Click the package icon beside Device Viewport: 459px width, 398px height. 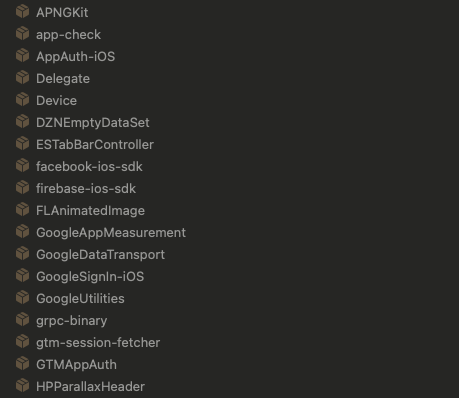click(23, 100)
